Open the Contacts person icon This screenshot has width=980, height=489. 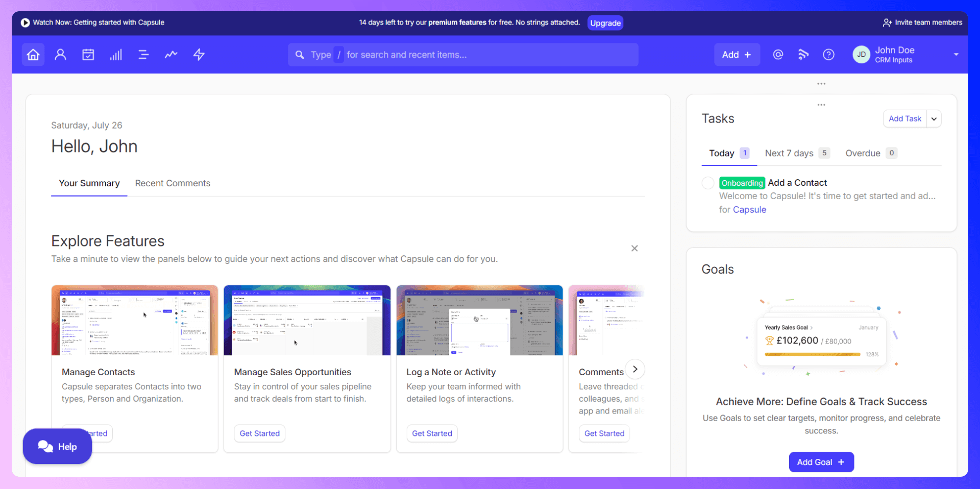click(61, 55)
